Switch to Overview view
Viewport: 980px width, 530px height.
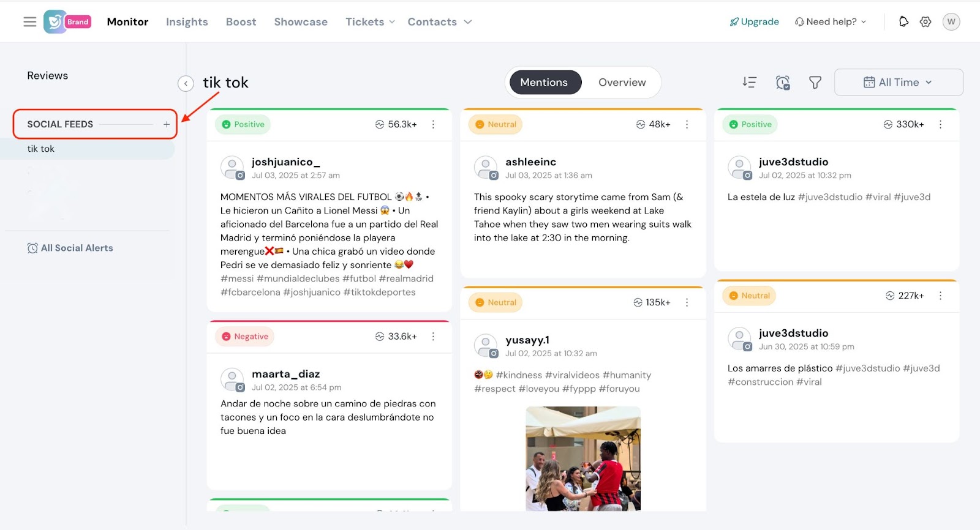pos(622,83)
